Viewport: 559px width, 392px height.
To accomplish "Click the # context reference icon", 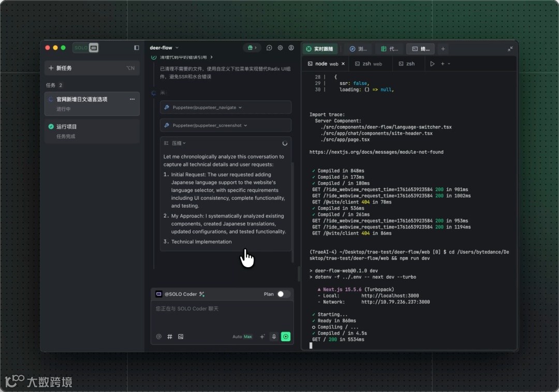I will [x=170, y=337].
